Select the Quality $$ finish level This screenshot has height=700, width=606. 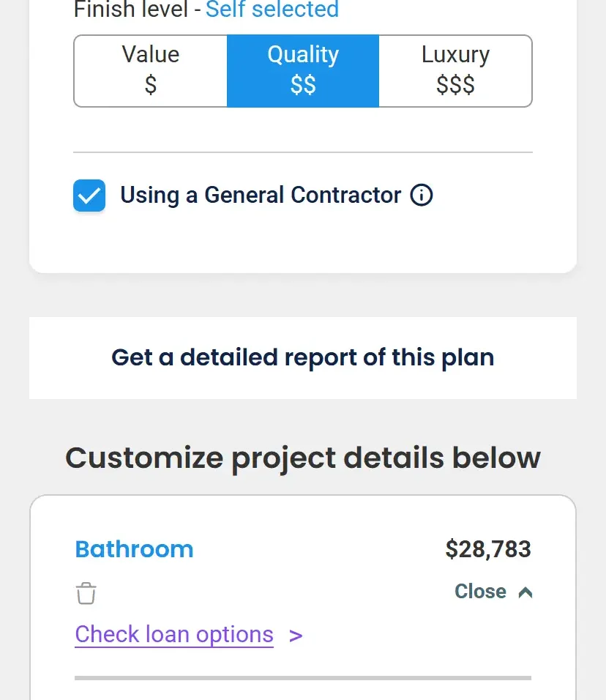[303, 70]
